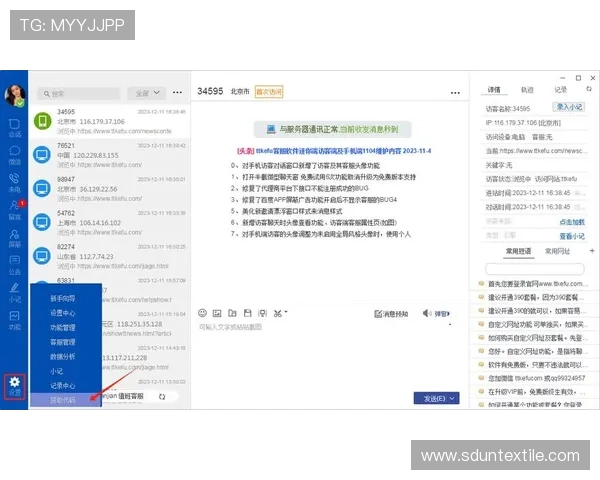The image size is (600, 480).
Task: Switch to the 常用网址 tab
Action: pyautogui.click(x=557, y=251)
